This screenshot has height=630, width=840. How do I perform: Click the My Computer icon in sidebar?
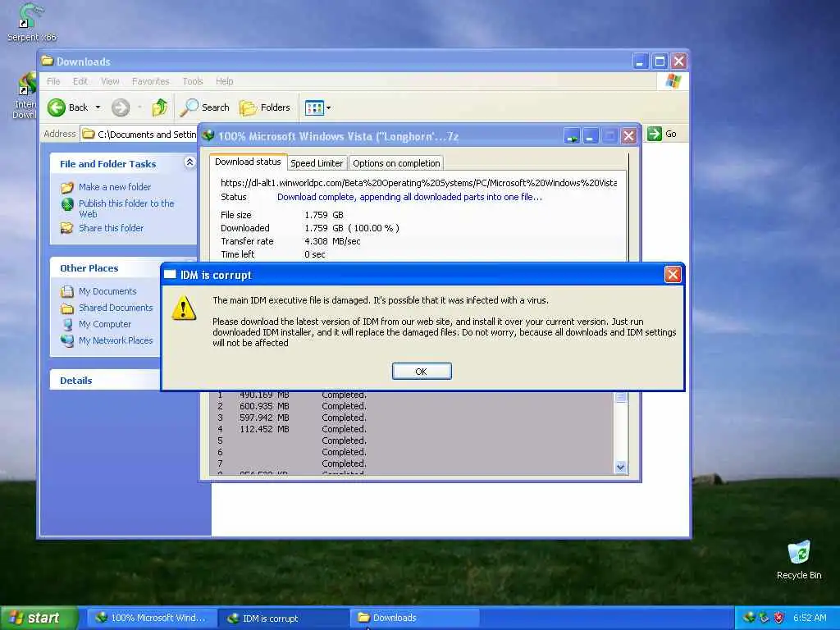coord(67,324)
